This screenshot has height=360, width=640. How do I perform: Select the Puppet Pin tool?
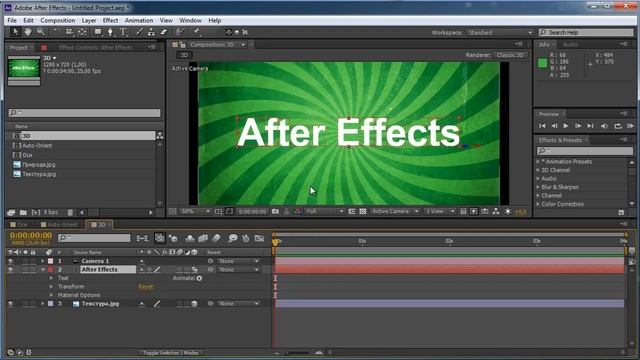click(196, 32)
